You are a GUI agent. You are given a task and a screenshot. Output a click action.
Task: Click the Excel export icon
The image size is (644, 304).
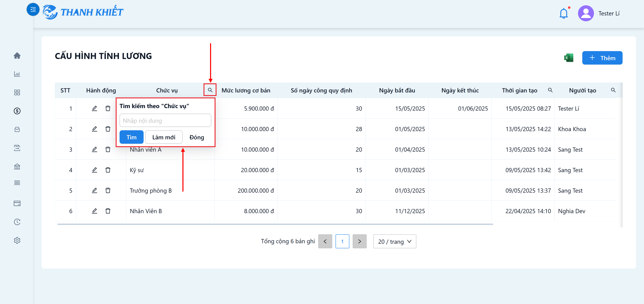569,58
